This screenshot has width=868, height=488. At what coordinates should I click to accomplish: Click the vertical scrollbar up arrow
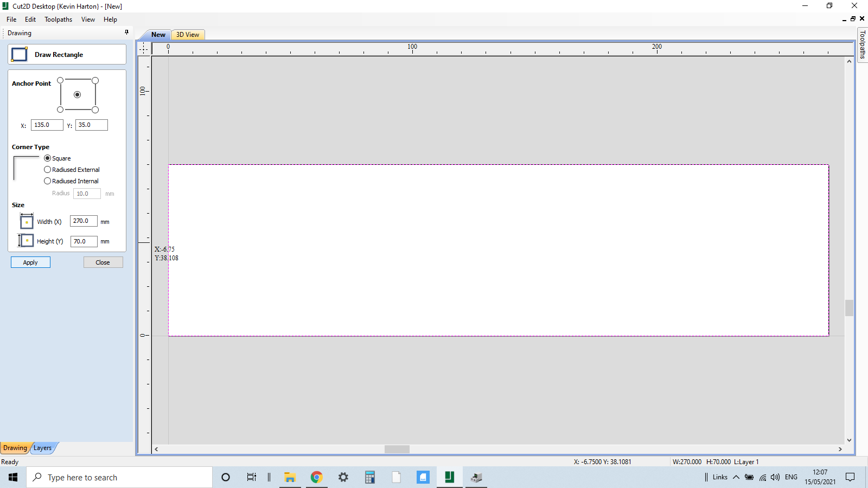coord(849,61)
